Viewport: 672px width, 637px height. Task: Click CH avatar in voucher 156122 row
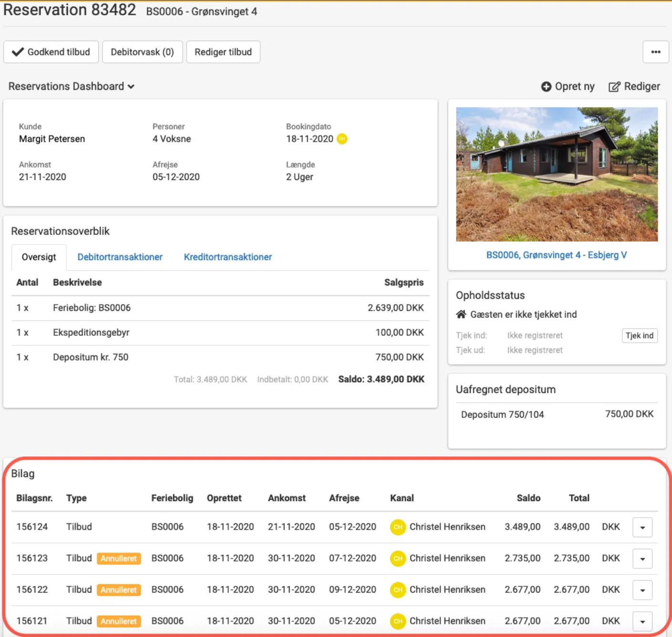pyautogui.click(x=398, y=590)
